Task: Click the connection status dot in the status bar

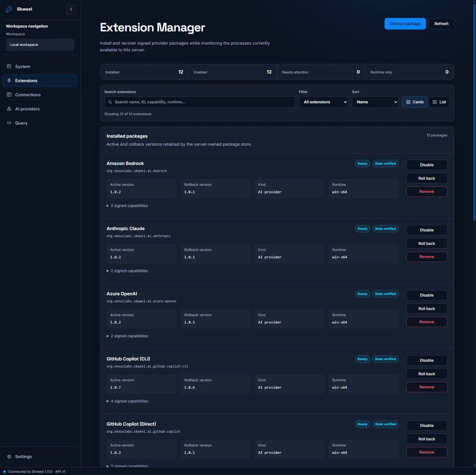Action: pos(4,472)
